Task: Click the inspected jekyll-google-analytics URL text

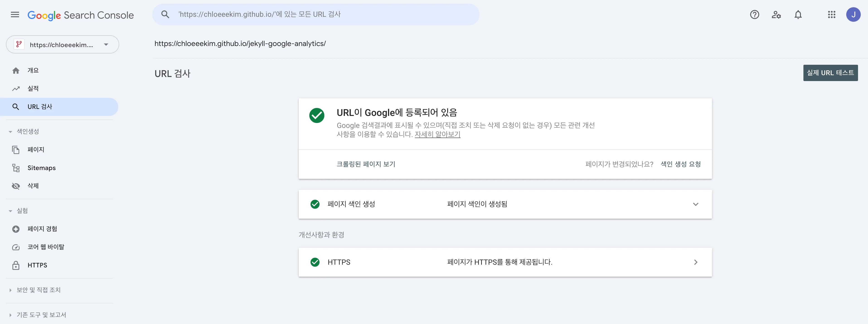Action: point(240,43)
